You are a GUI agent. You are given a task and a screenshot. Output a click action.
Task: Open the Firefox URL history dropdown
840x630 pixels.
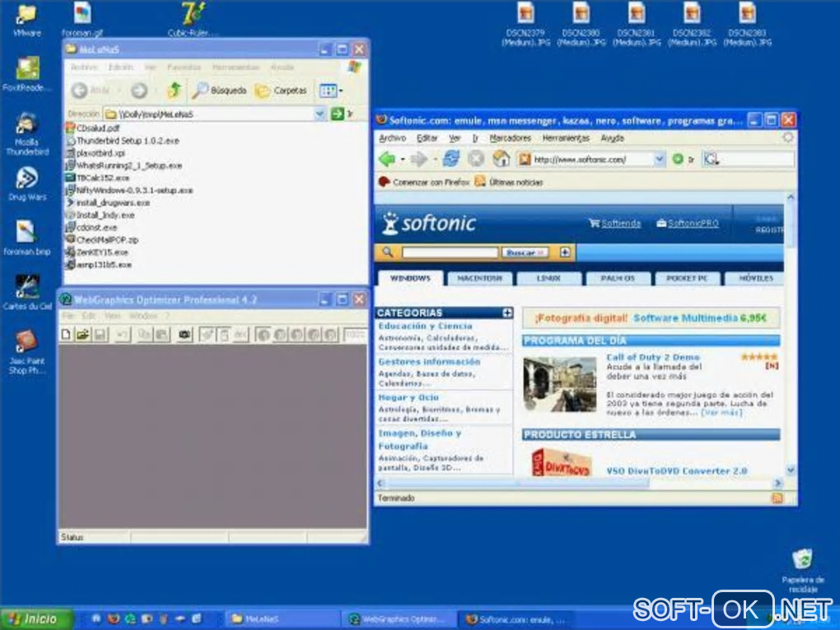click(x=660, y=159)
